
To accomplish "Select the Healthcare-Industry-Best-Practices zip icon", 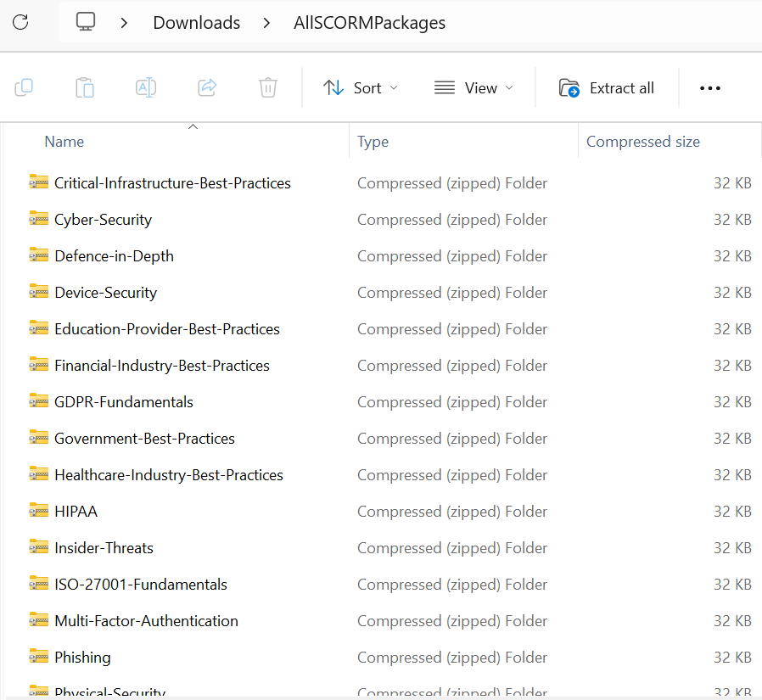I will click(x=39, y=474).
